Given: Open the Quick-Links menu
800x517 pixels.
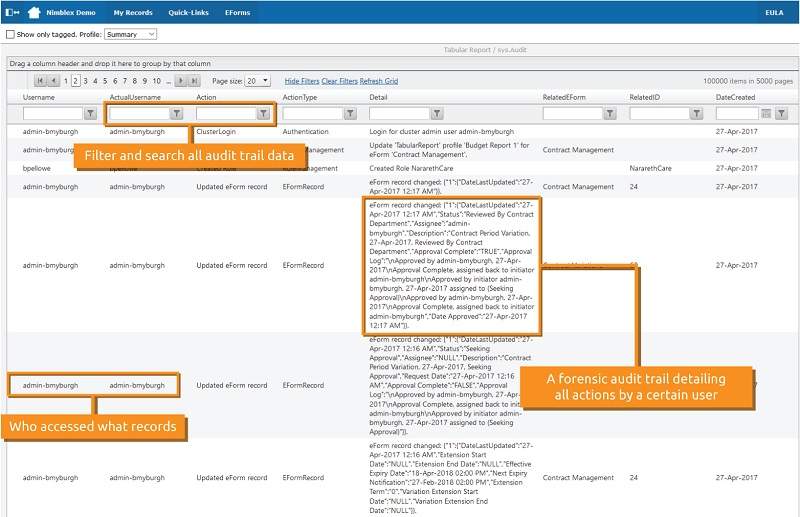Looking at the screenshot, I should coord(188,12).
